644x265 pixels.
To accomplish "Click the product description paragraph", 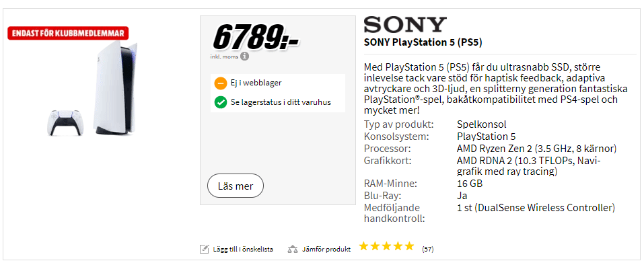I will [491, 89].
